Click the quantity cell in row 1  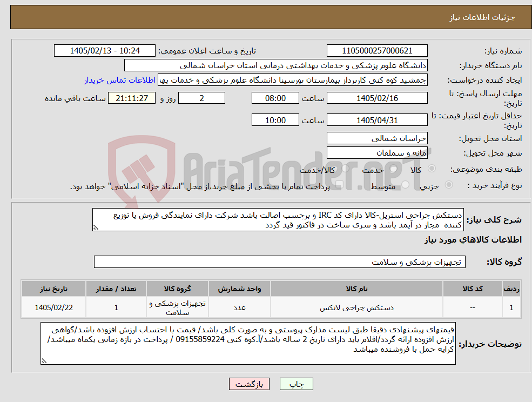(116, 307)
